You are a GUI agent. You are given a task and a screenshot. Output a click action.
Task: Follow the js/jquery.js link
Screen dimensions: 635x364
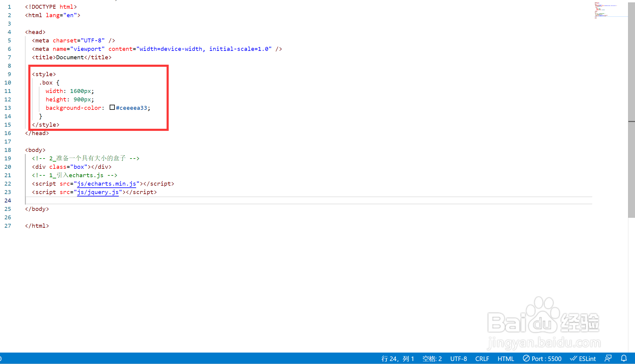coord(98,192)
